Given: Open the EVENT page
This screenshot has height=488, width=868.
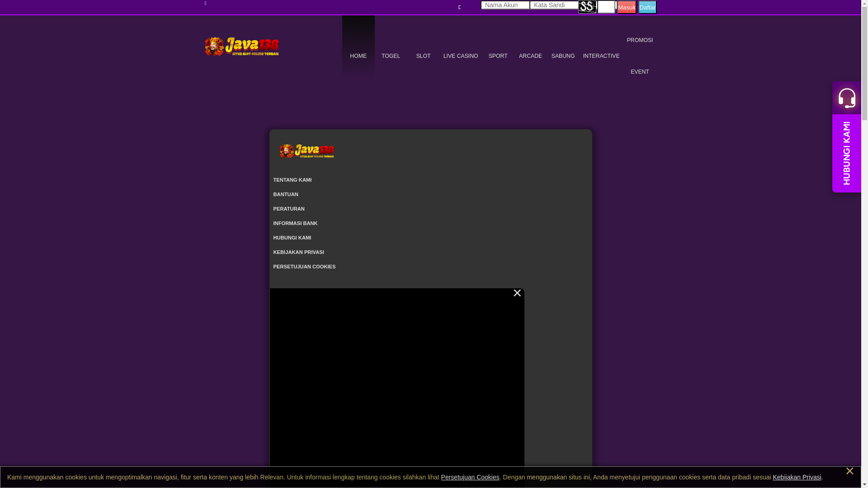Looking at the screenshot, I should (x=640, y=72).
